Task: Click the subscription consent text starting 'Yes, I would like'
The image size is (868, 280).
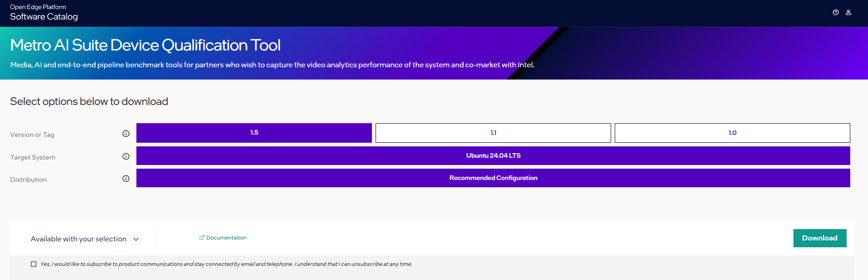Action: pos(226,264)
